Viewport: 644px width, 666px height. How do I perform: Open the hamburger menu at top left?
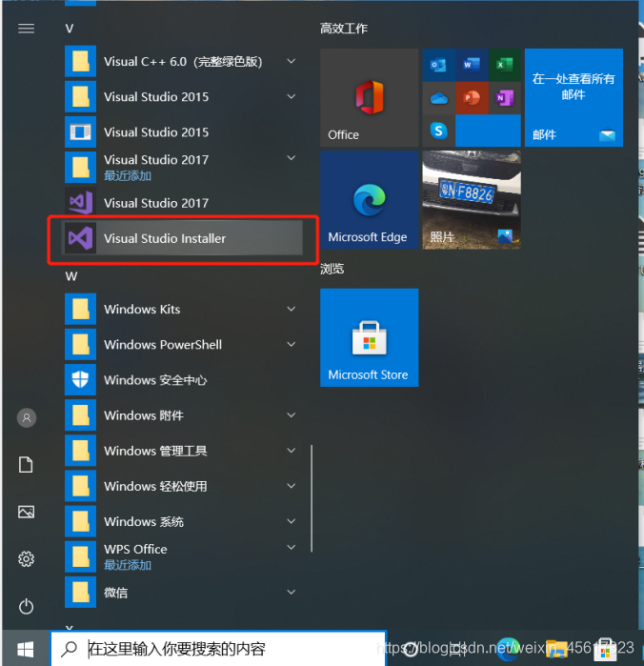point(26,29)
